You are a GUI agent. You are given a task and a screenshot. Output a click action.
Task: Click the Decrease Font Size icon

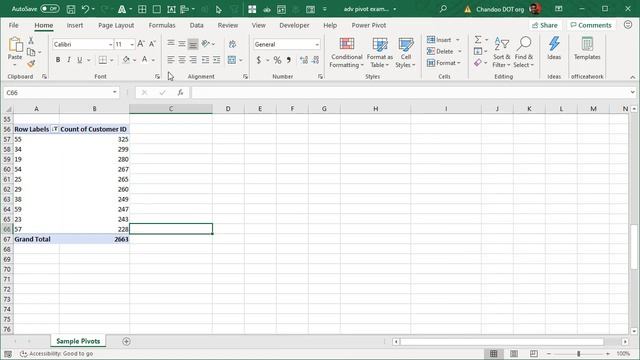pyautogui.click(x=152, y=44)
